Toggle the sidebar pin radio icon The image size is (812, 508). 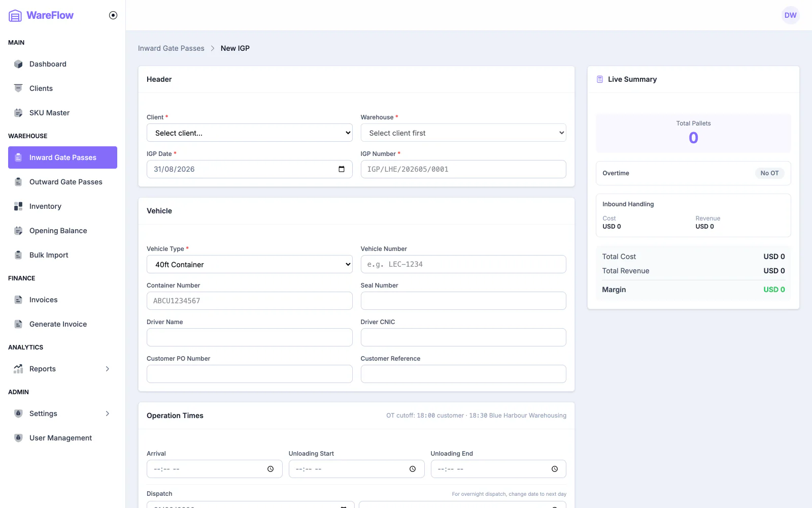(113, 15)
